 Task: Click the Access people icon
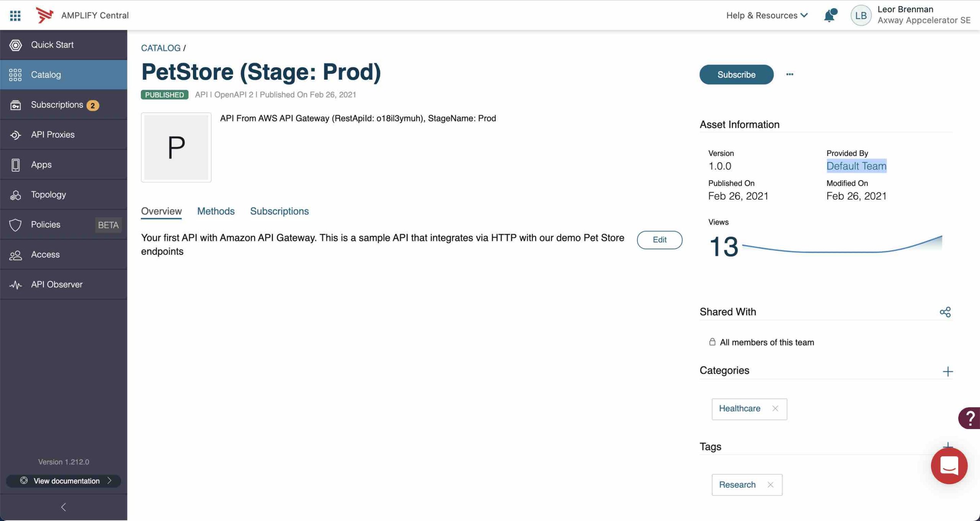pyautogui.click(x=15, y=255)
